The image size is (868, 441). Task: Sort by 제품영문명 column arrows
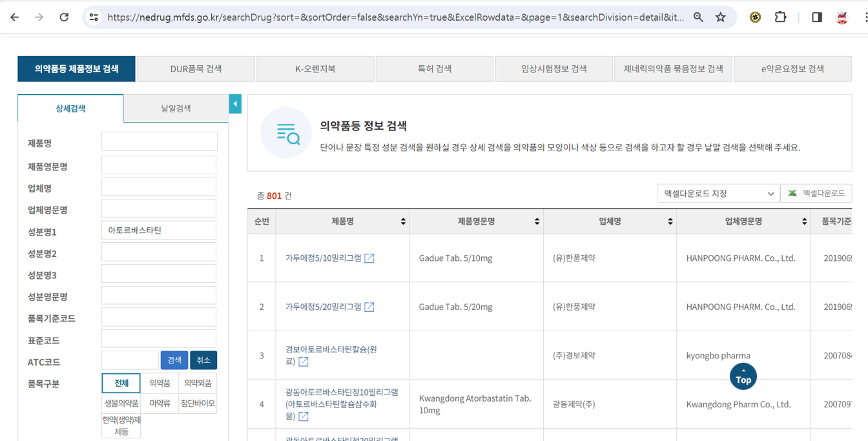[x=537, y=221]
